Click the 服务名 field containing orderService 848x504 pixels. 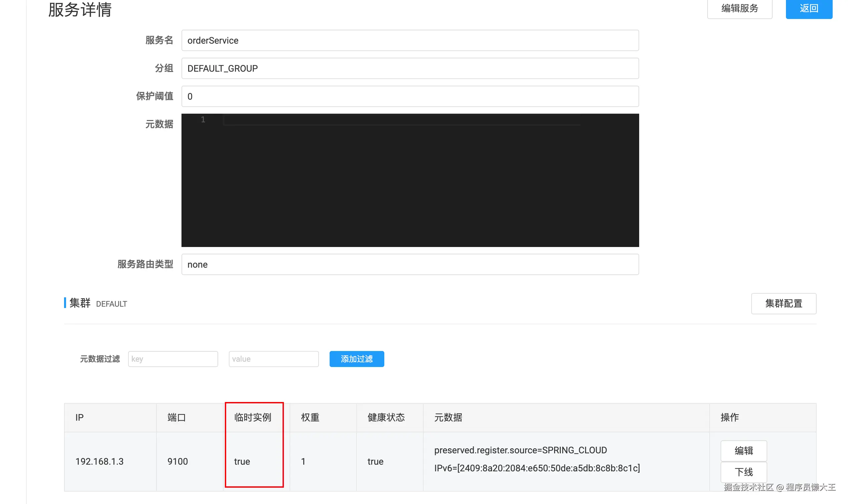[x=410, y=40]
